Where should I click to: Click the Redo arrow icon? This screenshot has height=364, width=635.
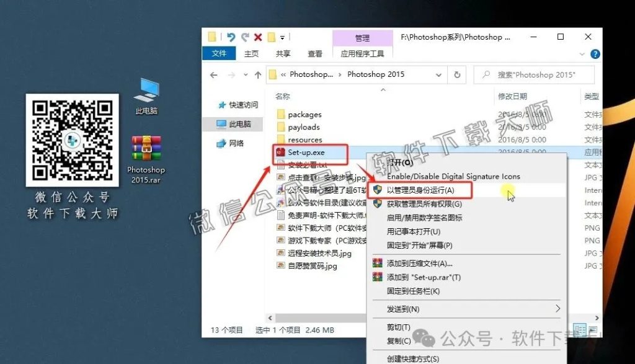click(246, 37)
